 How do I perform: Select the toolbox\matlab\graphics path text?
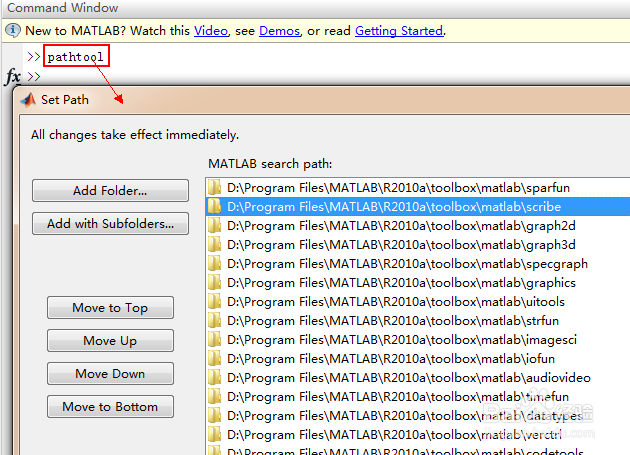click(401, 283)
